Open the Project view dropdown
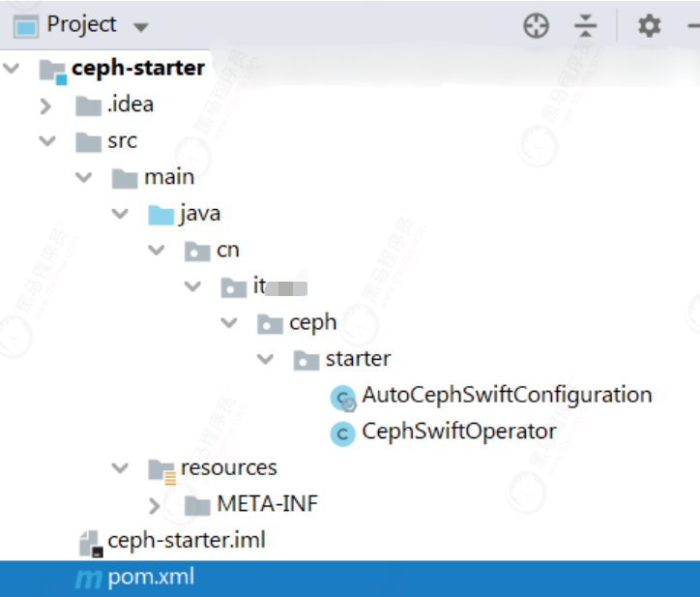Image resolution: width=700 pixels, height=597 pixels. (141, 26)
